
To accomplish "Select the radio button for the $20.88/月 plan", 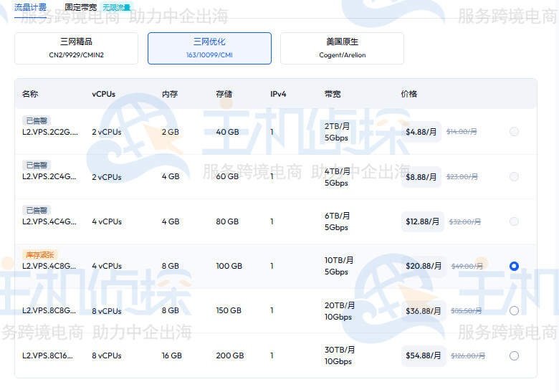I will click(x=514, y=266).
